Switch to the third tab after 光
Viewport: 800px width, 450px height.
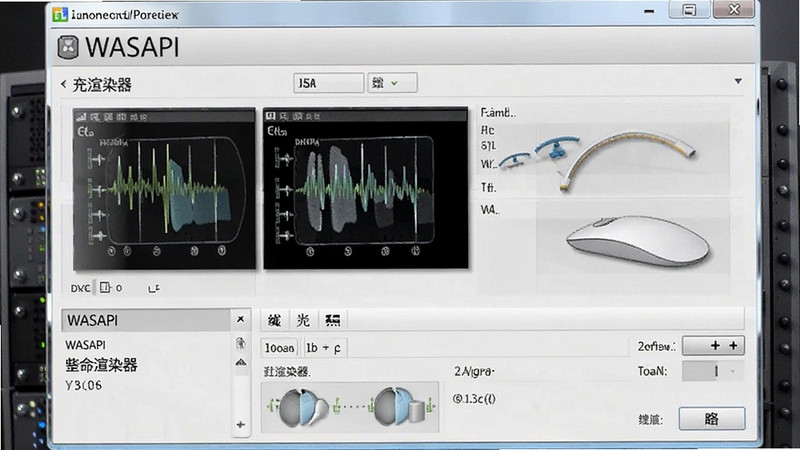tap(333, 320)
